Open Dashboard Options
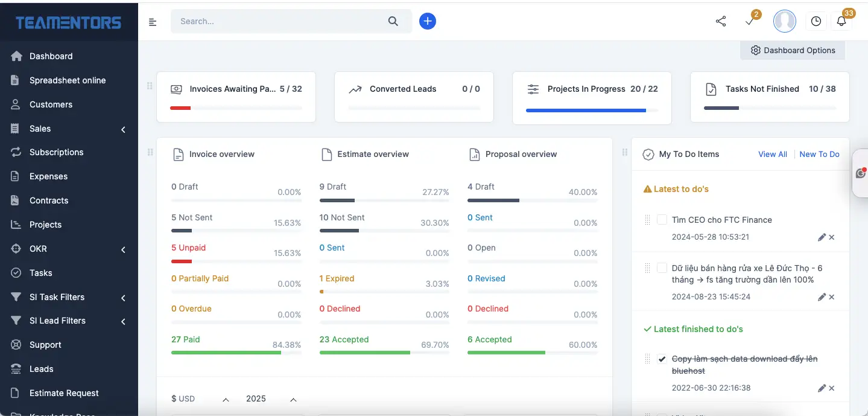Image resolution: width=868 pixels, height=416 pixels. [792, 50]
